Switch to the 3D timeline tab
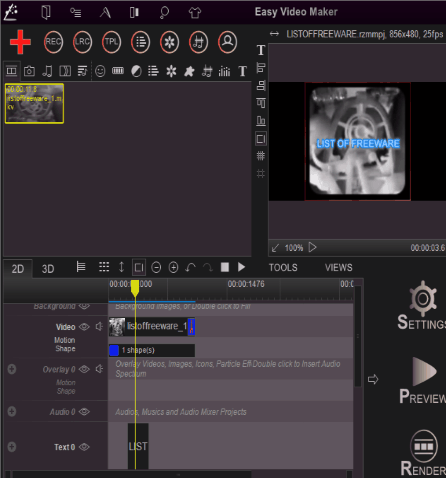 [x=48, y=269]
